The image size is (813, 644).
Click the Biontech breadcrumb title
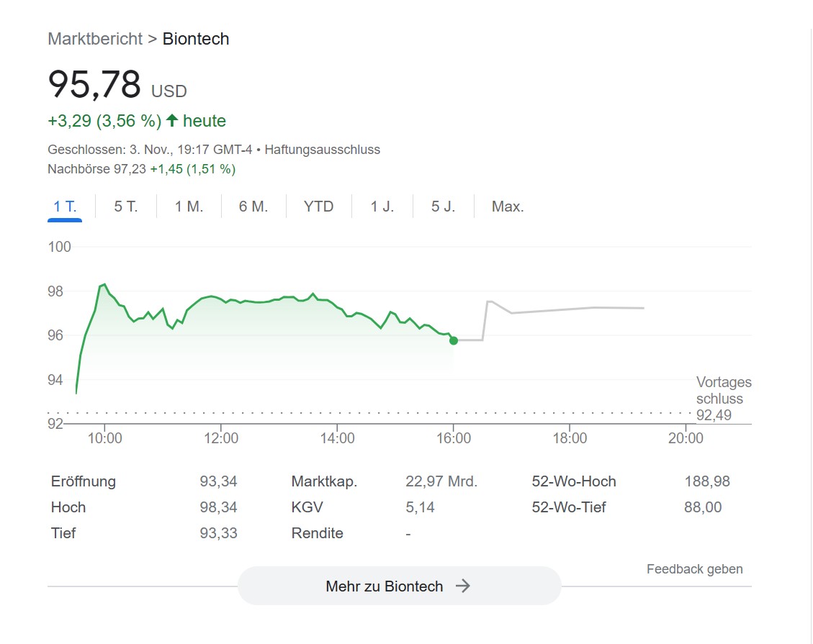pos(195,39)
